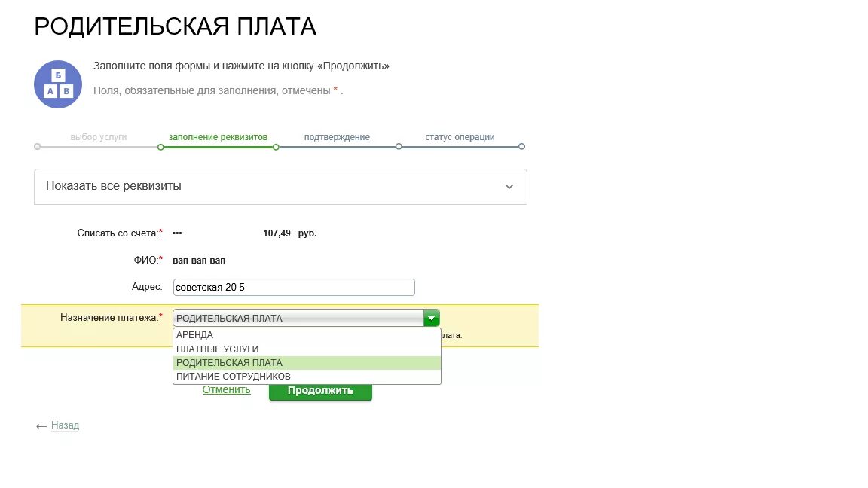This screenshot has height=488, width=868.
Task: Click the green arrow of Назначение платежа dropdown
Action: pyautogui.click(x=431, y=317)
